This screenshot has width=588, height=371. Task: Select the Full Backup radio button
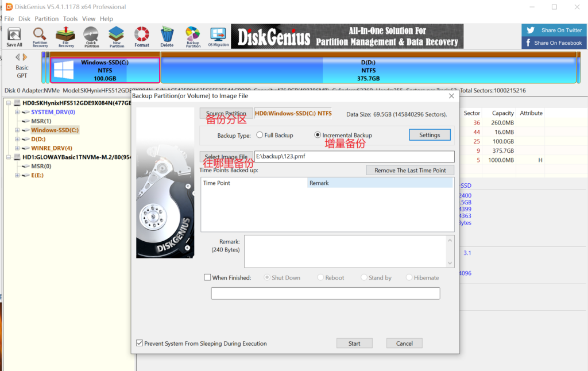tap(260, 135)
